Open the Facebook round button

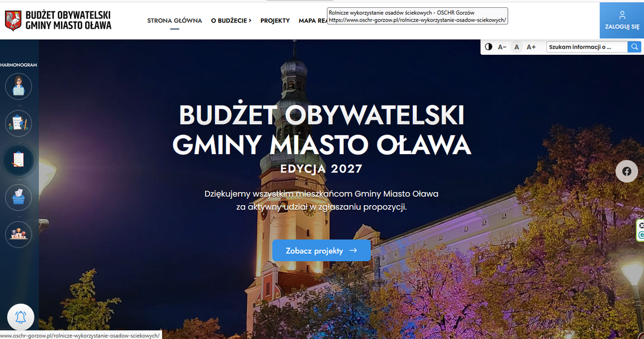click(x=626, y=171)
